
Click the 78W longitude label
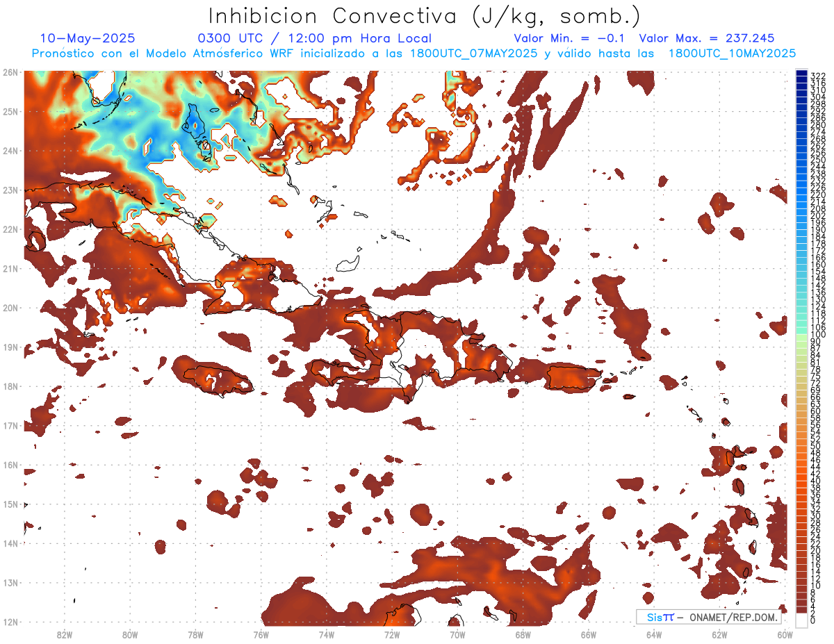click(195, 634)
